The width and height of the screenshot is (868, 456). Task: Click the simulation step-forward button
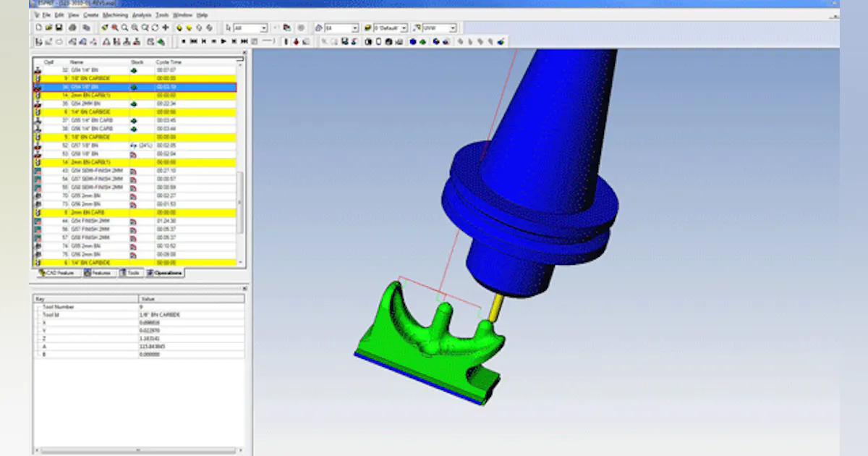234,41
